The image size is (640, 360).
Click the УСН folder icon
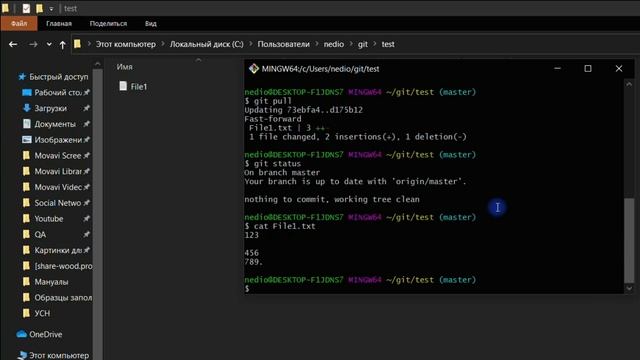pos(27,313)
